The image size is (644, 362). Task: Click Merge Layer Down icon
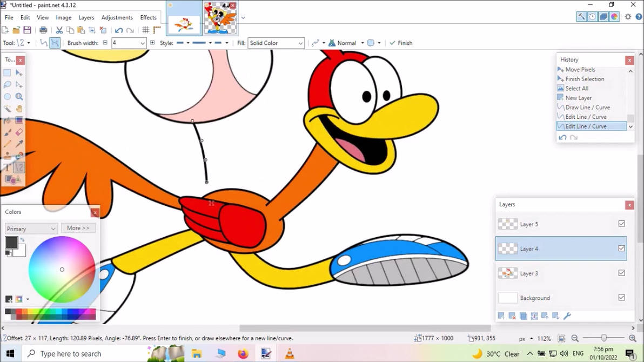(x=534, y=316)
